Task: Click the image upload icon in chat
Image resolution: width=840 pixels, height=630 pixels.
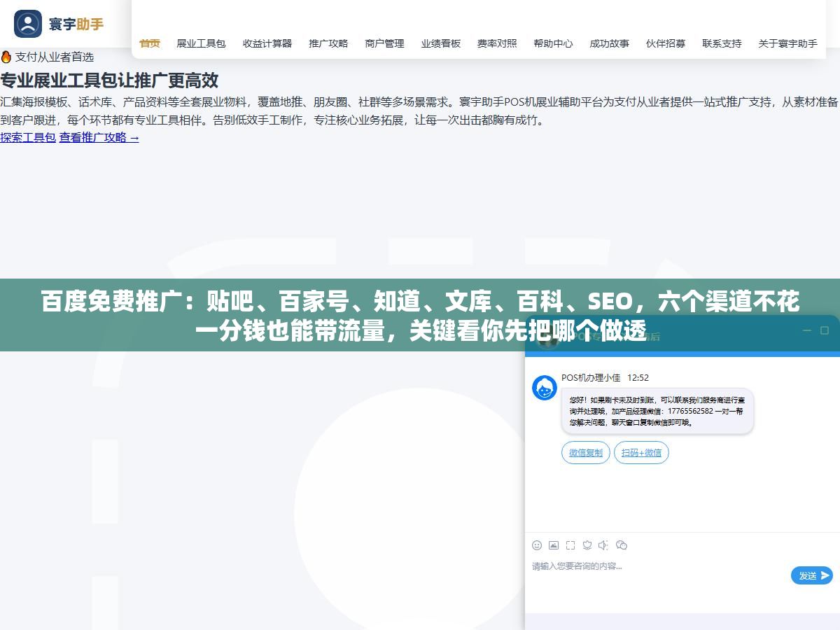Action: (x=554, y=545)
